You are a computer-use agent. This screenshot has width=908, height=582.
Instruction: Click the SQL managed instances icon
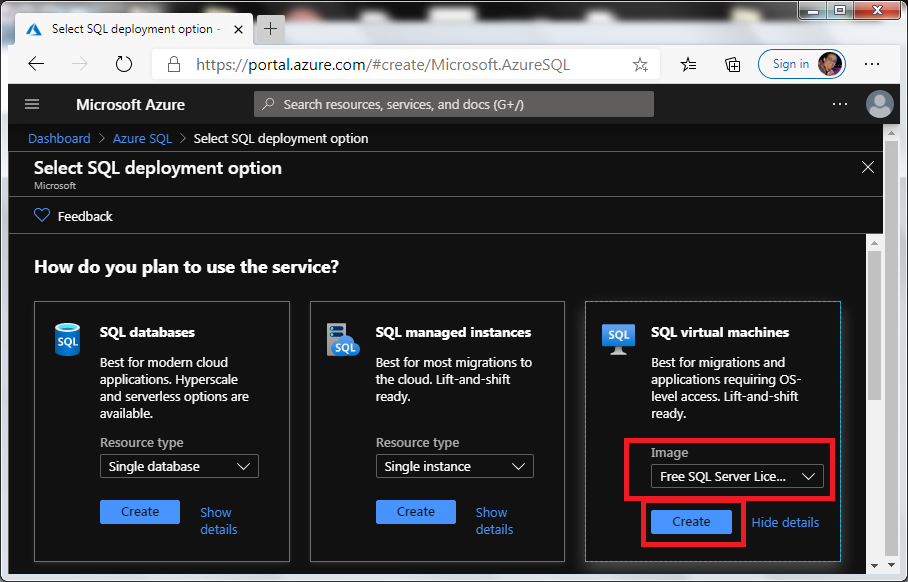point(343,341)
